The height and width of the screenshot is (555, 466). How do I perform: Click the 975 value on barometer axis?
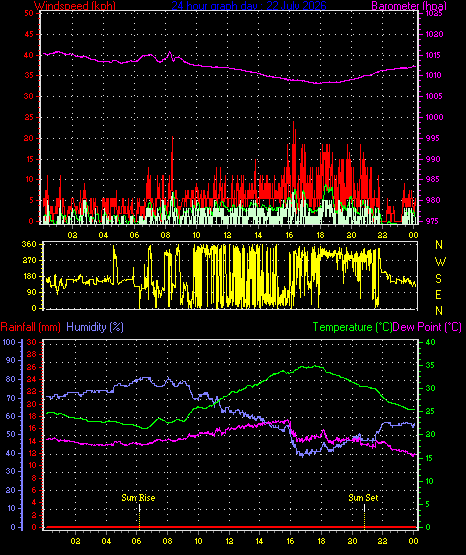click(432, 221)
